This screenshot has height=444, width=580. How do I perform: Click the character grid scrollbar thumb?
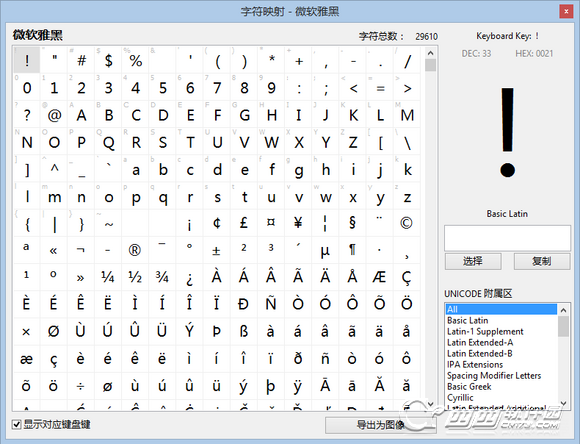(x=430, y=65)
